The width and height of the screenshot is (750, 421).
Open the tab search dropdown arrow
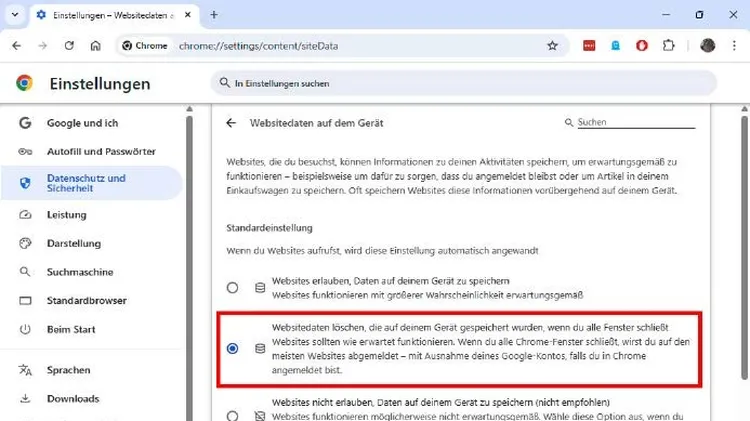pyautogui.click(x=15, y=15)
